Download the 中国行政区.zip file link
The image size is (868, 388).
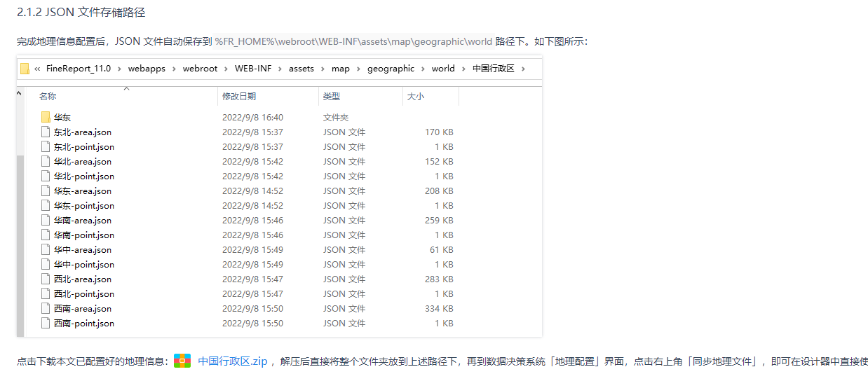[x=233, y=361]
